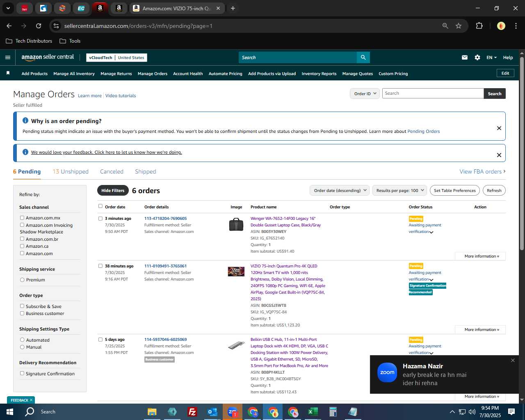This screenshot has height=420, width=525.
Task: Click the bookmark icon in navigation bar
Action: (x=8, y=73)
